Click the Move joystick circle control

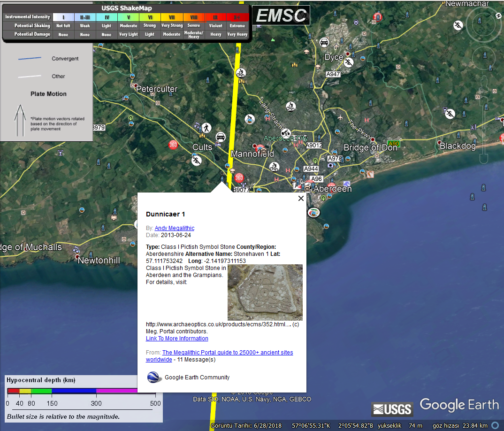click(484, 59)
